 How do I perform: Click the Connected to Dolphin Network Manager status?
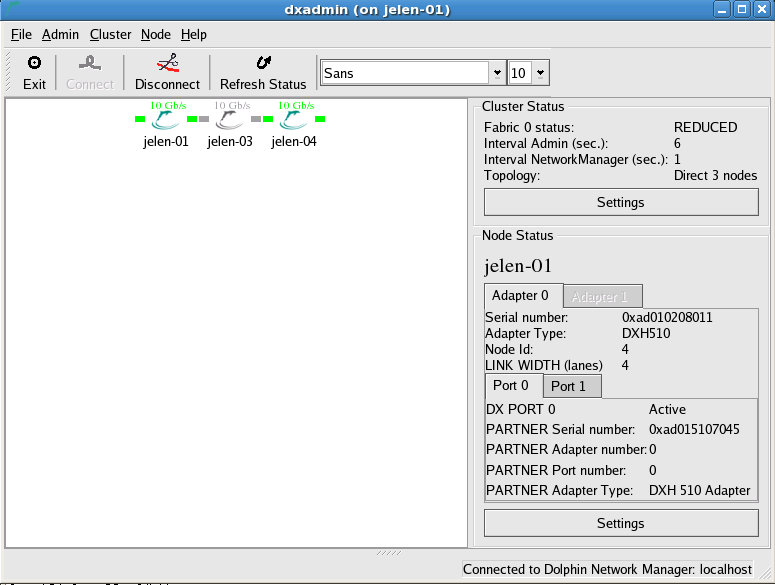tap(607, 570)
